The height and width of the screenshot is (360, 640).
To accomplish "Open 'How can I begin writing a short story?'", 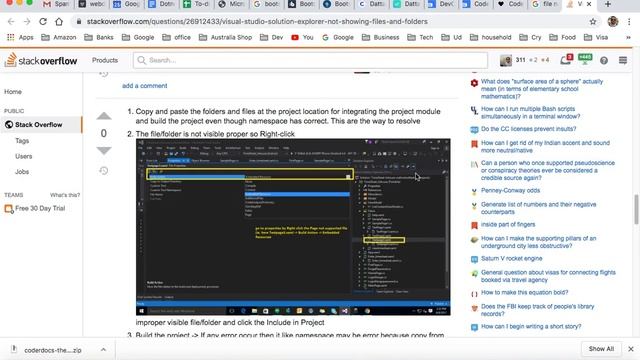I will click(x=531, y=327).
